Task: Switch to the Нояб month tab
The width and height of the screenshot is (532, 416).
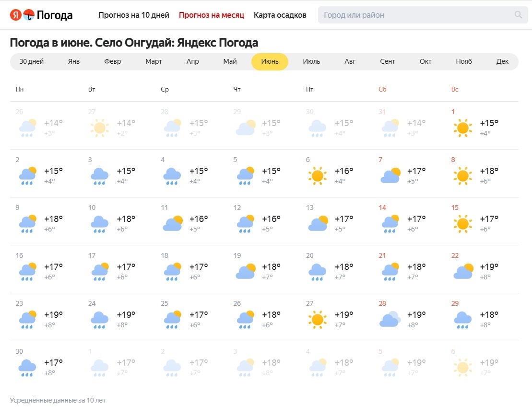Action: 464,61
